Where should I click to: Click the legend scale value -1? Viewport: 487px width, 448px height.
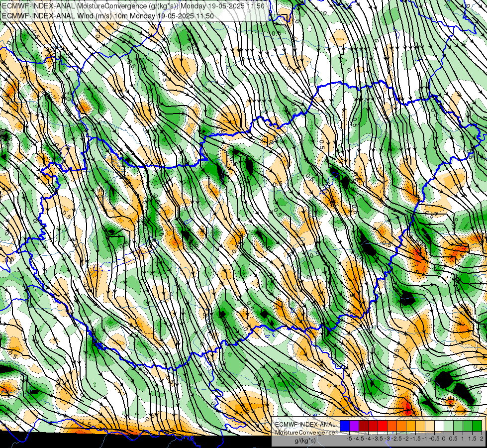(425, 439)
